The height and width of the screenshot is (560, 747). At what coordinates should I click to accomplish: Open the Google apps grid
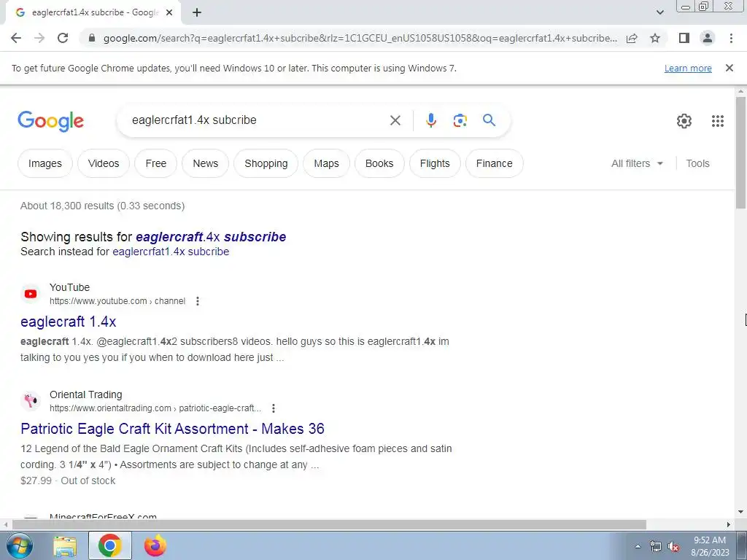(x=718, y=121)
